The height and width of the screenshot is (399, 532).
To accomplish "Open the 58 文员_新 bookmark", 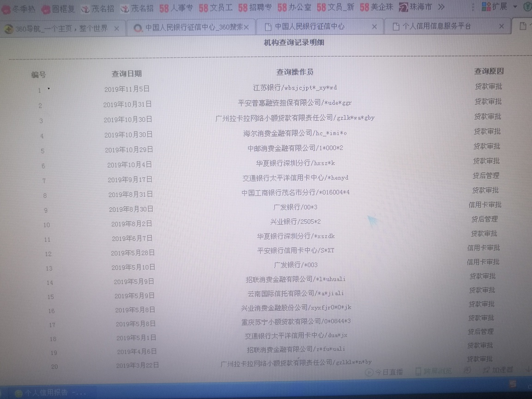I will tap(336, 7).
